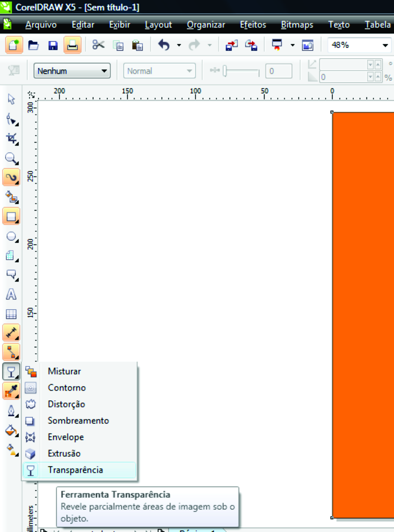This screenshot has width=394, height=532.
Task: Expand the outline style dropdown labeled Nenhum
Action: [104, 71]
